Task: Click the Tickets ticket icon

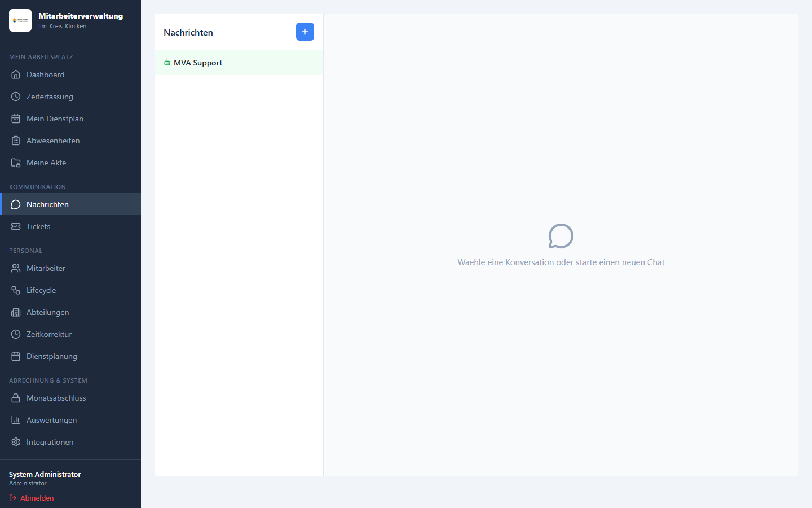Action: point(16,226)
